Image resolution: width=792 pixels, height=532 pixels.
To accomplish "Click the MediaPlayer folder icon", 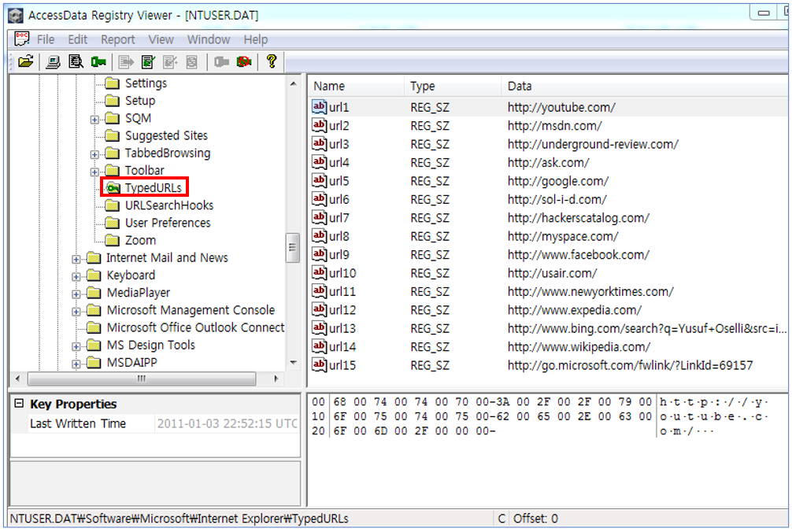I will coord(94,293).
